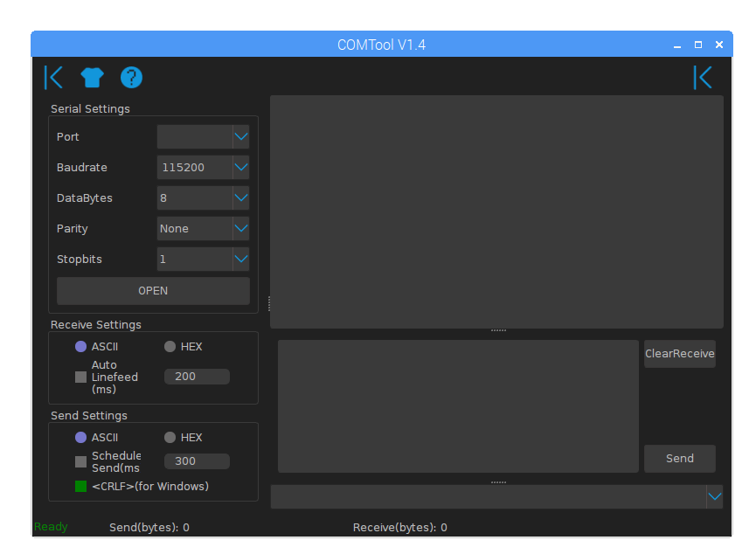756x554 pixels.
Task: Click the empty Port combo box field
Action: point(203,137)
